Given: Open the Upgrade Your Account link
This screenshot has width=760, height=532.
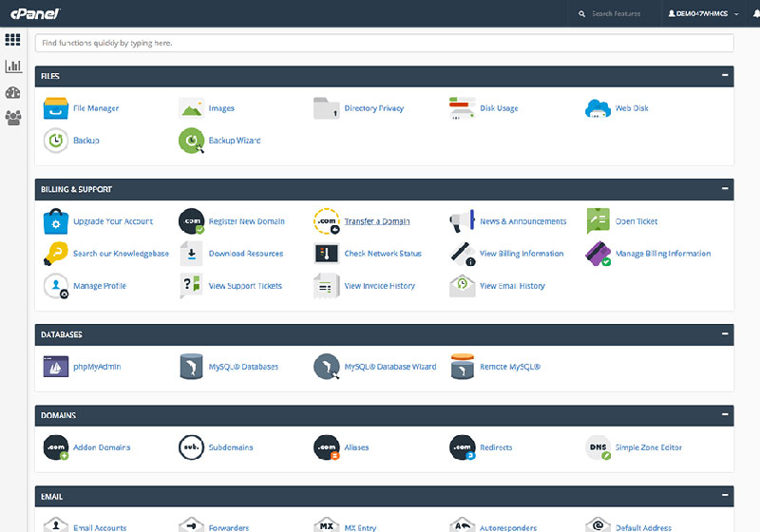Looking at the screenshot, I should pyautogui.click(x=113, y=221).
